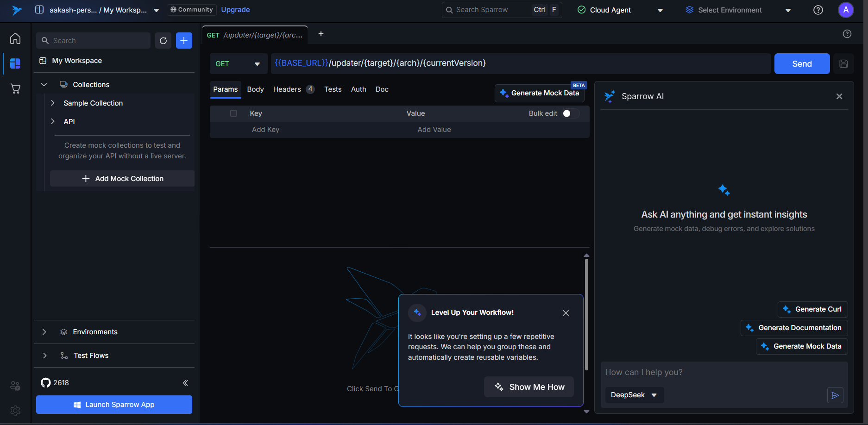Switch to the Params tab
This screenshot has height=425, width=868.
[x=226, y=89]
